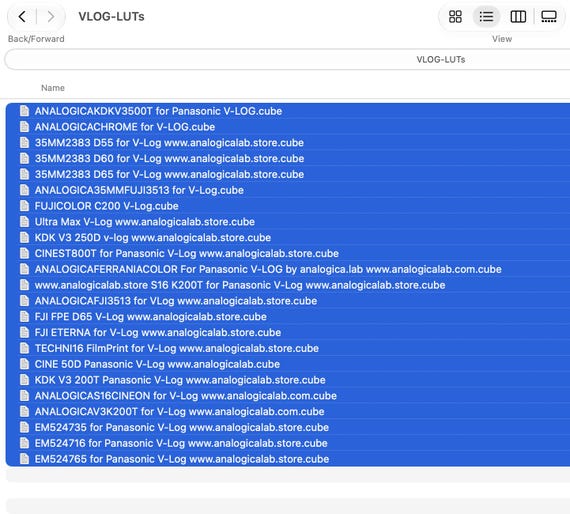Click document icon beside 35MM2383 D65

24,174
